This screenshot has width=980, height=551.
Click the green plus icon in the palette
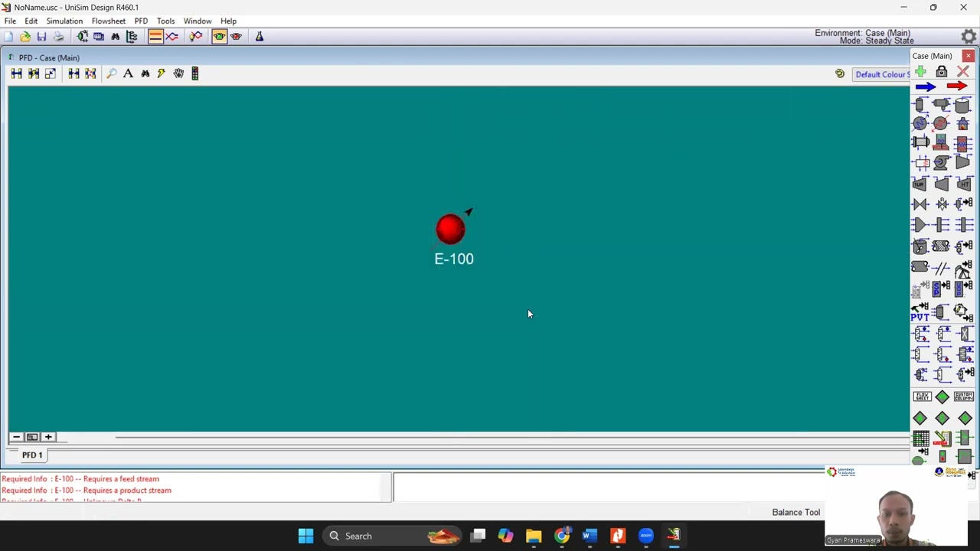click(x=920, y=71)
